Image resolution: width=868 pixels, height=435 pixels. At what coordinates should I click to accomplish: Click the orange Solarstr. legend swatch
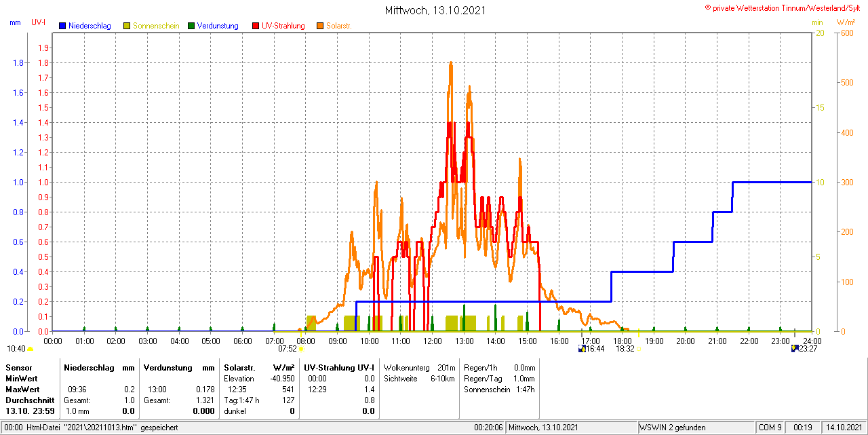pos(320,26)
